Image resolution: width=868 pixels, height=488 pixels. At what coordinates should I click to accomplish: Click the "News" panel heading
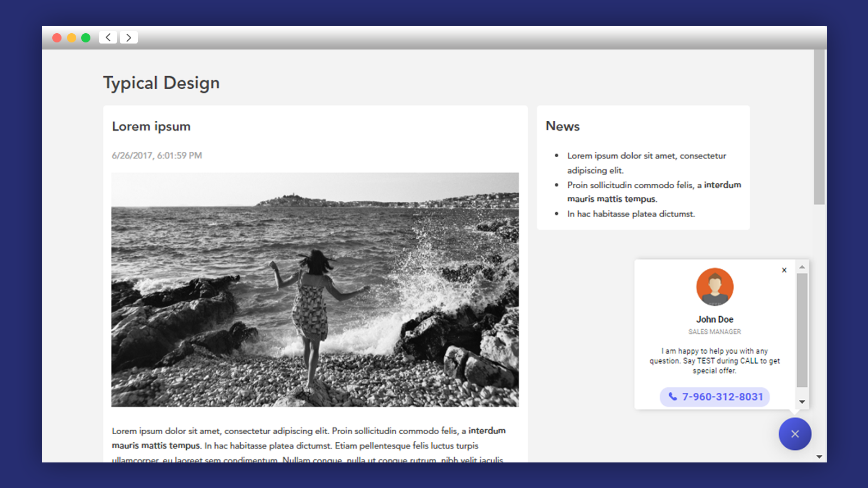click(563, 126)
